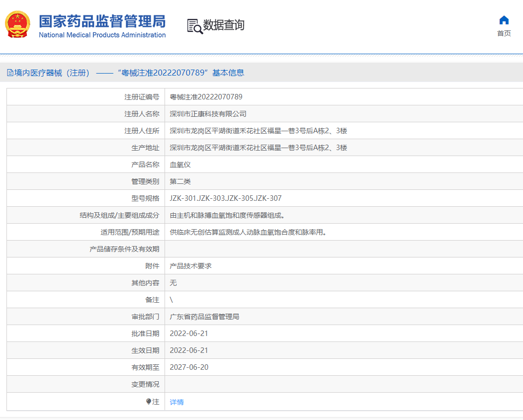Image resolution: width=523 pixels, height=420 pixels.
Task: Click the 备注 row label
Action: pos(153,300)
